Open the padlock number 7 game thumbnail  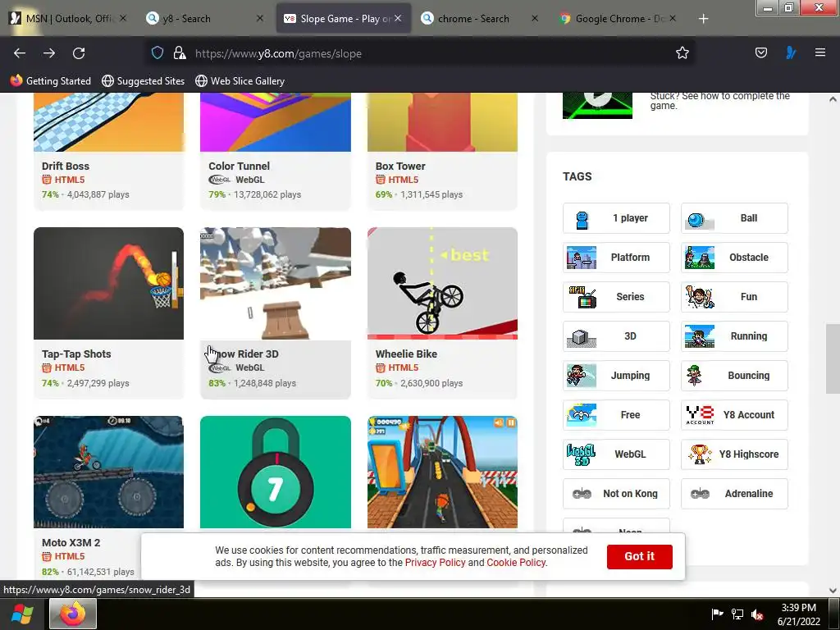click(276, 472)
